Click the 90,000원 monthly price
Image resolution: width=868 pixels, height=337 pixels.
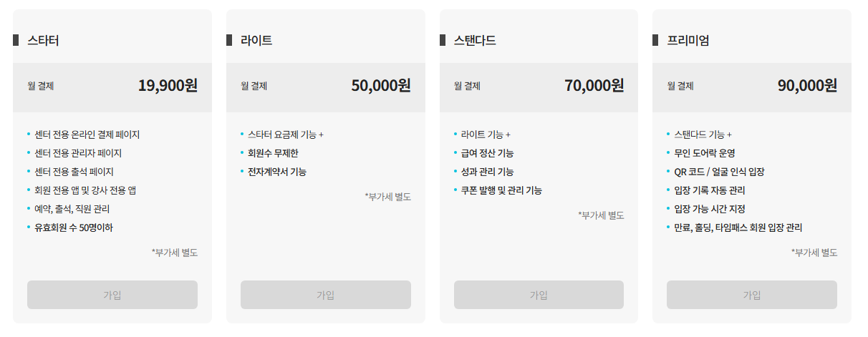(x=807, y=86)
